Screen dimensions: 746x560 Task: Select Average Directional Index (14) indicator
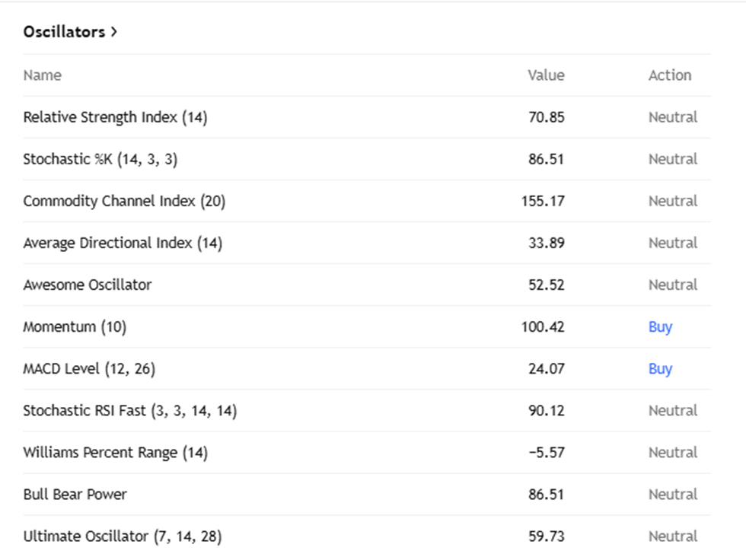[123, 243]
